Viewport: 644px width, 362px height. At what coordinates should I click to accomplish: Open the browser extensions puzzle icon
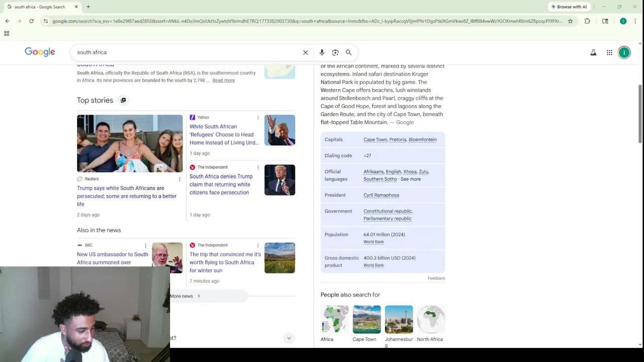[587, 21]
